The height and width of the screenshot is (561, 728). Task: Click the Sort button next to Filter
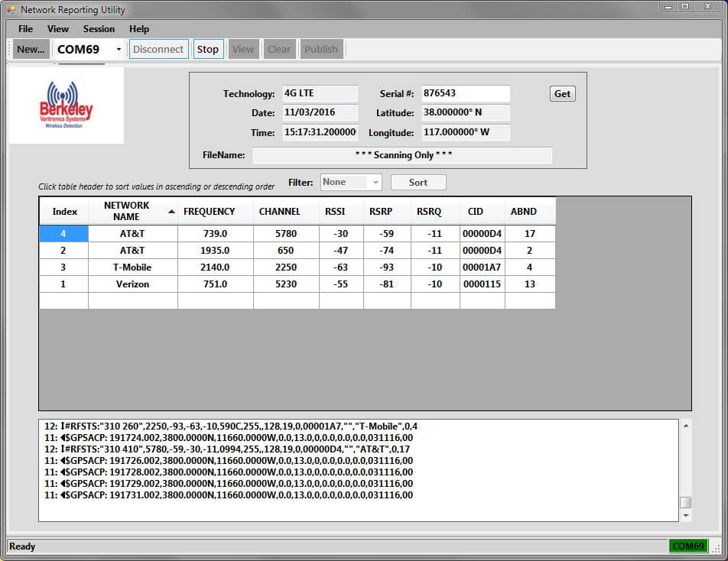click(x=418, y=182)
